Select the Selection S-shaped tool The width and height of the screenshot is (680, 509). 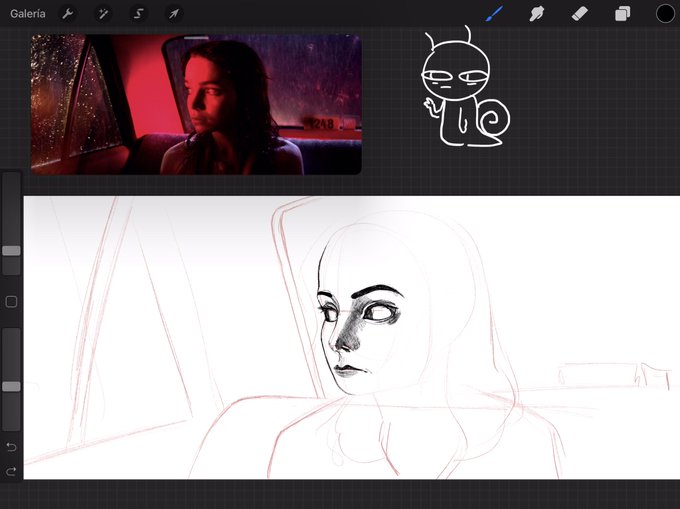tap(138, 14)
